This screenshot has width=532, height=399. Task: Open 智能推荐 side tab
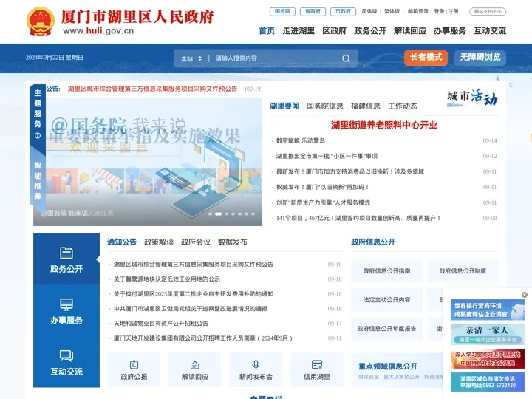(38, 181)
